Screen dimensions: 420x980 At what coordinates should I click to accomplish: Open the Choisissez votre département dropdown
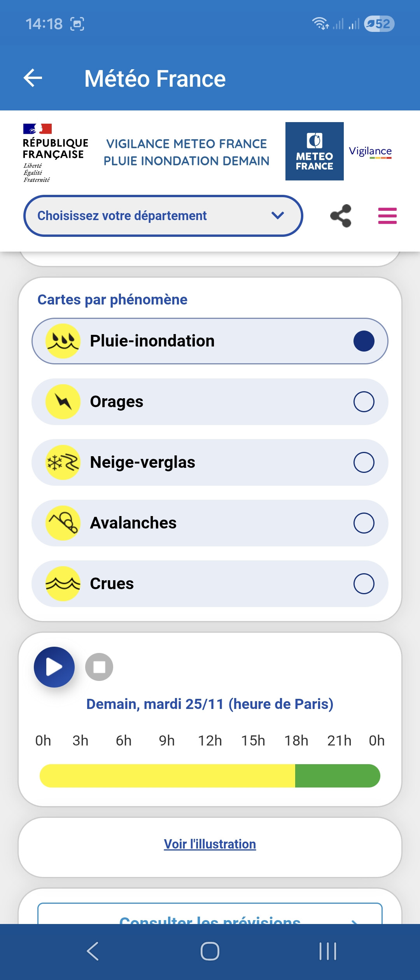coord(156,216)
